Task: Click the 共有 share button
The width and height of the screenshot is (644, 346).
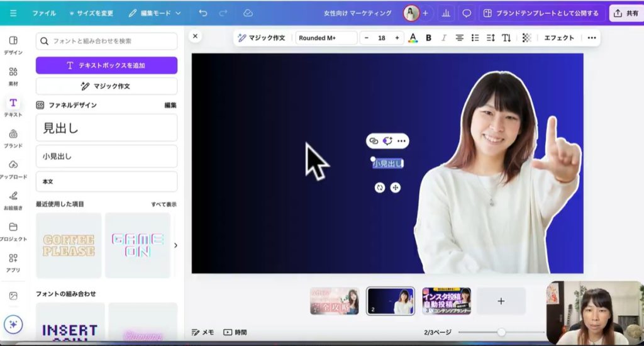Action: (626, 13)
